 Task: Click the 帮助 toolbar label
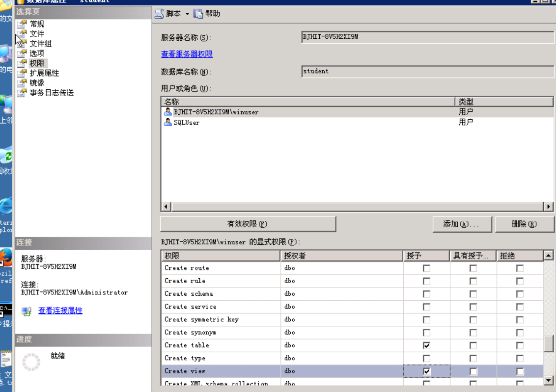coord(212,14)
